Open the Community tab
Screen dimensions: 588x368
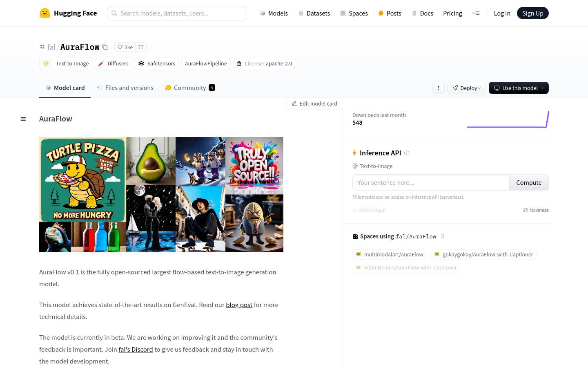pos(190,88)
